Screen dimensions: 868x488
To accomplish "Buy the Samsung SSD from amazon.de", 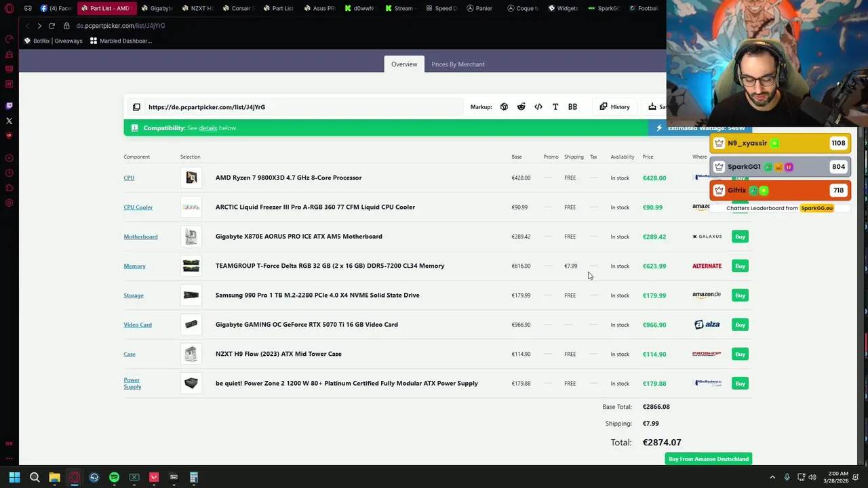I will pos(740,296).
